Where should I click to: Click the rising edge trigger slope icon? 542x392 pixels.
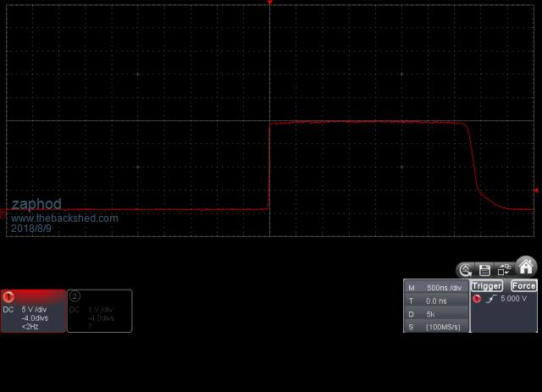click(490, 299)
